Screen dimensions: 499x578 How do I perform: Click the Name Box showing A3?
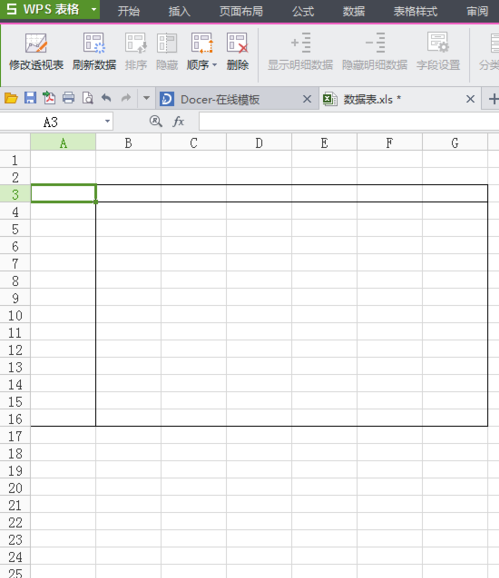(50, 122)
